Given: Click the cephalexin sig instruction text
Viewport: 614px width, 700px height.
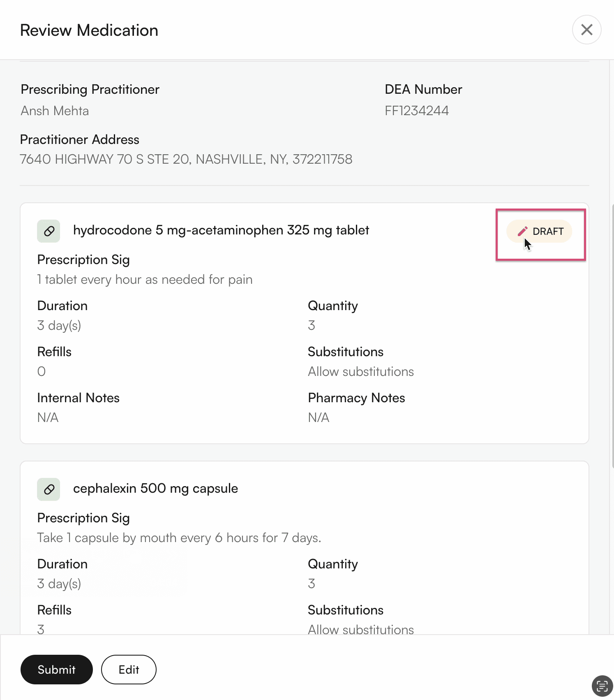Looking at the screenshot, I should point(179,538).
